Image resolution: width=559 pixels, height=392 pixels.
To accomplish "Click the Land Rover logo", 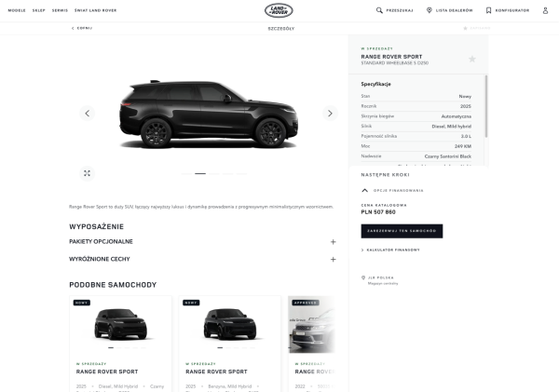I will pyautogui.click(x=279, y=10).
